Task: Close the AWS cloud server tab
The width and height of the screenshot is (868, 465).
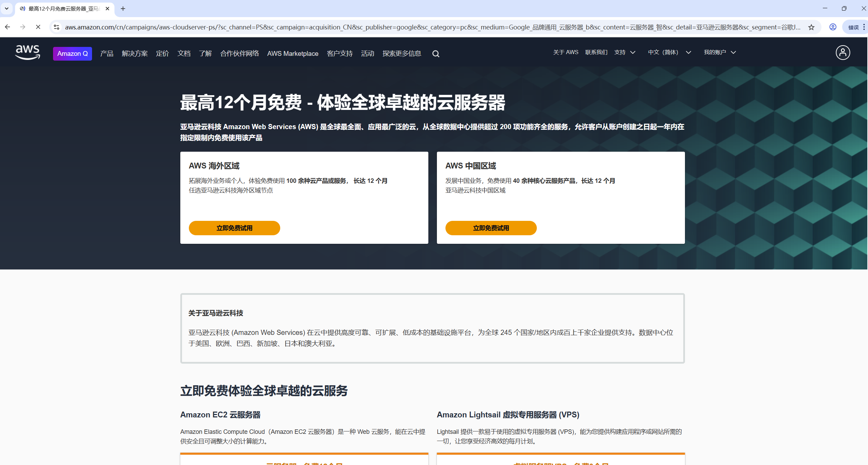Action: coord(107,9)
